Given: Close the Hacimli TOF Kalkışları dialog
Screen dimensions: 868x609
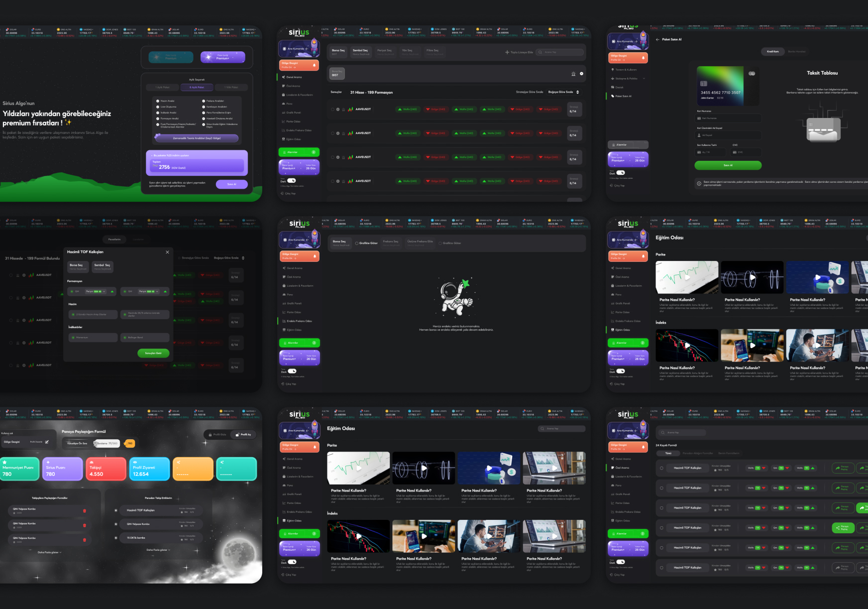Looking at the screenshot, I should (167, 252).
